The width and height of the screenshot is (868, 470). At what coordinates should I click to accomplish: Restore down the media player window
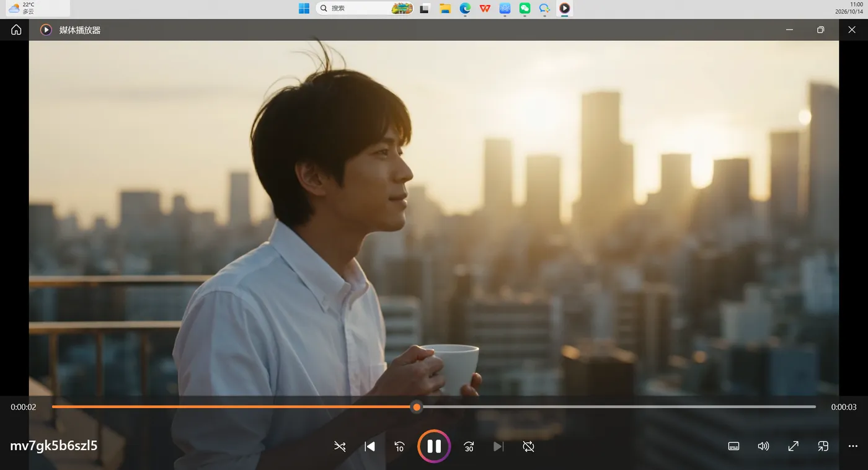(x=820, y=30)
